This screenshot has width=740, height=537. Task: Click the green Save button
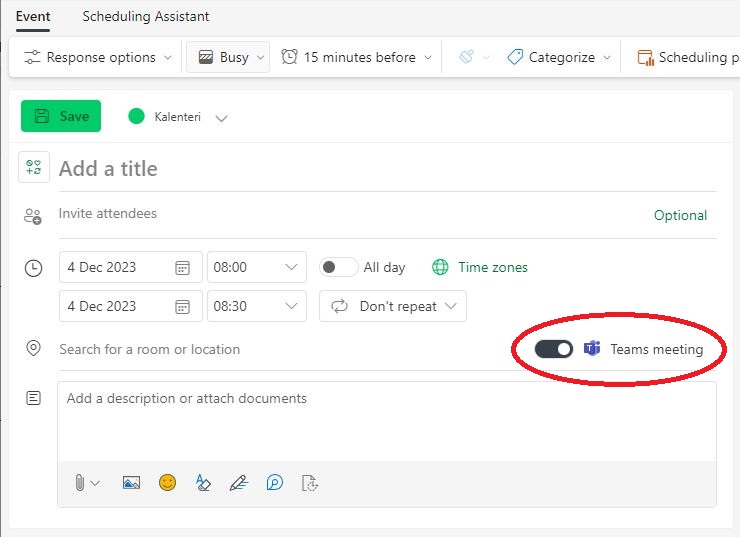pyautogui.click(x=61, y=117)
